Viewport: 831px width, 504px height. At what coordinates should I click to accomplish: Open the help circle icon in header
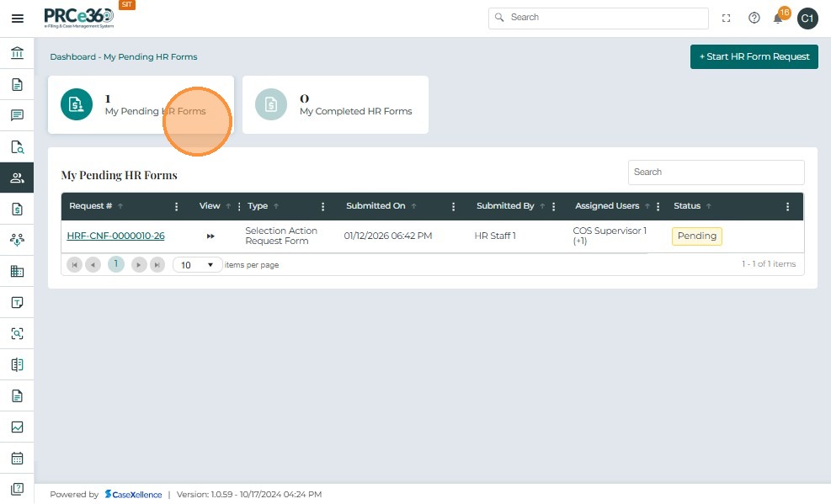(x=754, y=18)
